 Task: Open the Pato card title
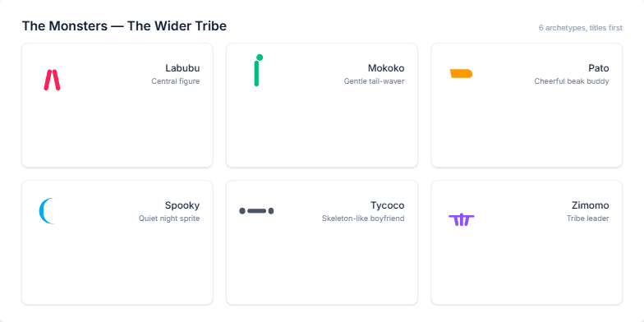click(599, 68)
